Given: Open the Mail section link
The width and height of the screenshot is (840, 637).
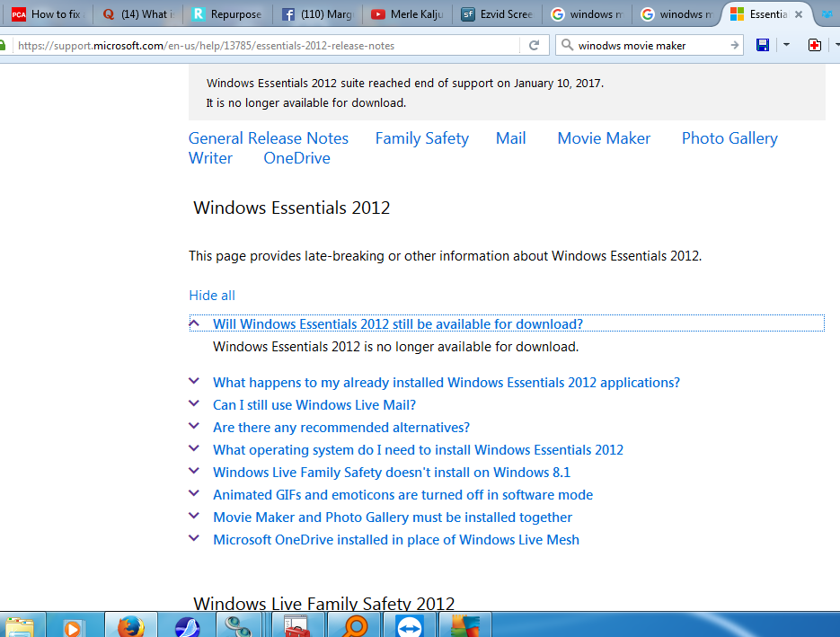Looking at the screenshot, I should tap(510, 138).
